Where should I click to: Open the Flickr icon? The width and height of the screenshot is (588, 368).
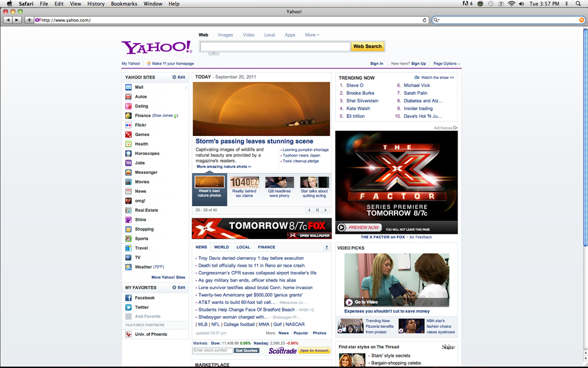(x=128, y=125)
